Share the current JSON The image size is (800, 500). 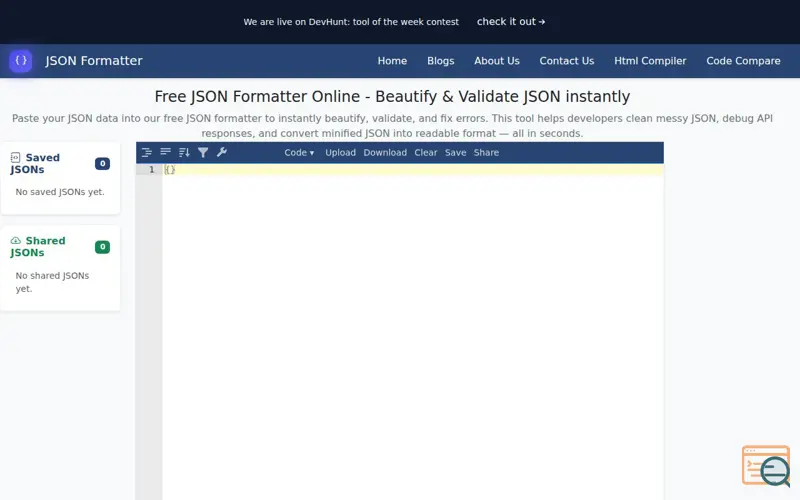[x=486, y=153]
